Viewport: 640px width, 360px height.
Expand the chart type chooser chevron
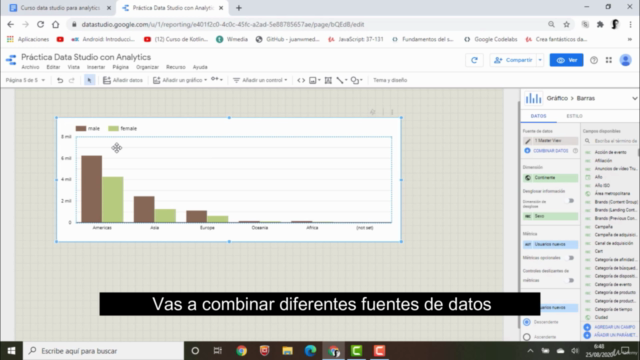point(634,98)
